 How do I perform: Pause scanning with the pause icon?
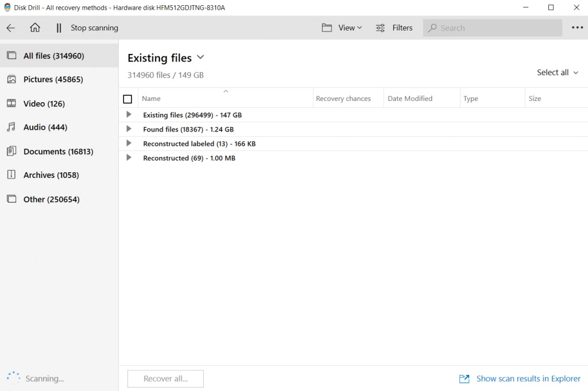tap(59, 28)
